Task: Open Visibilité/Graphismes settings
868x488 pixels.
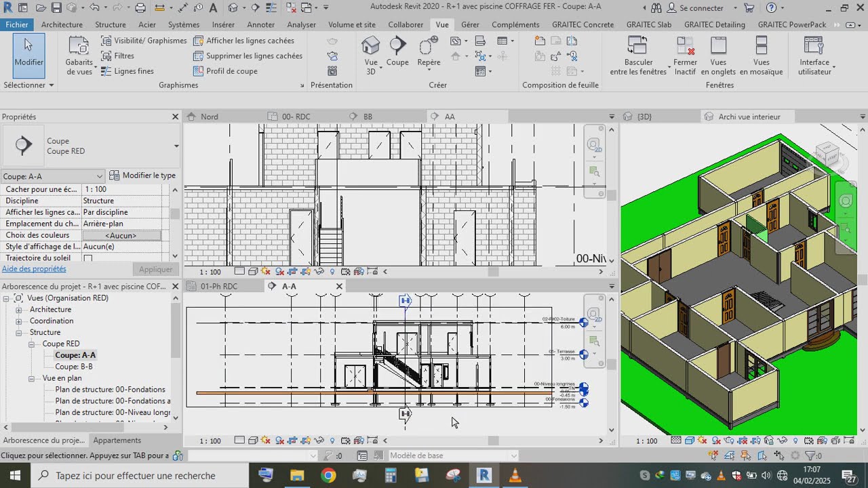Action: tap(144, 41)
